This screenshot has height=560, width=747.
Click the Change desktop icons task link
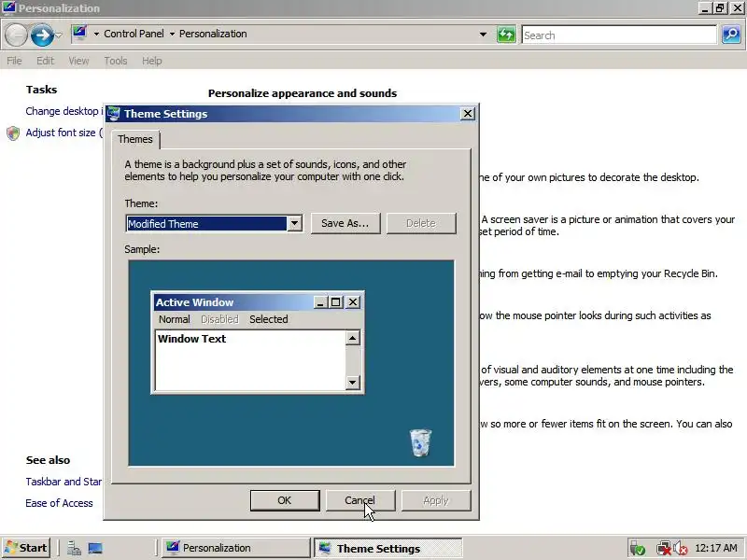pyautogui.click(x=63, y=111)
